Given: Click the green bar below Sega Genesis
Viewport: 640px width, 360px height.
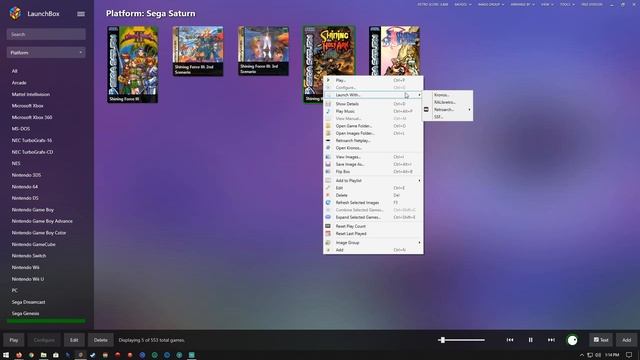Looking at the screenshot, I should pyautogui.click(x=46, y=321).
